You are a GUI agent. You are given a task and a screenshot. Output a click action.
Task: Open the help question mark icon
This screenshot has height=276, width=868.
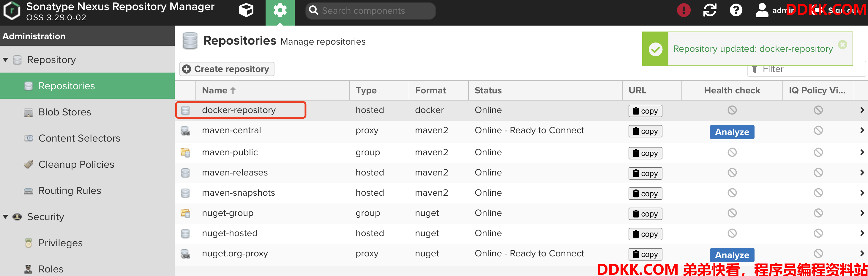pos(736,10)
